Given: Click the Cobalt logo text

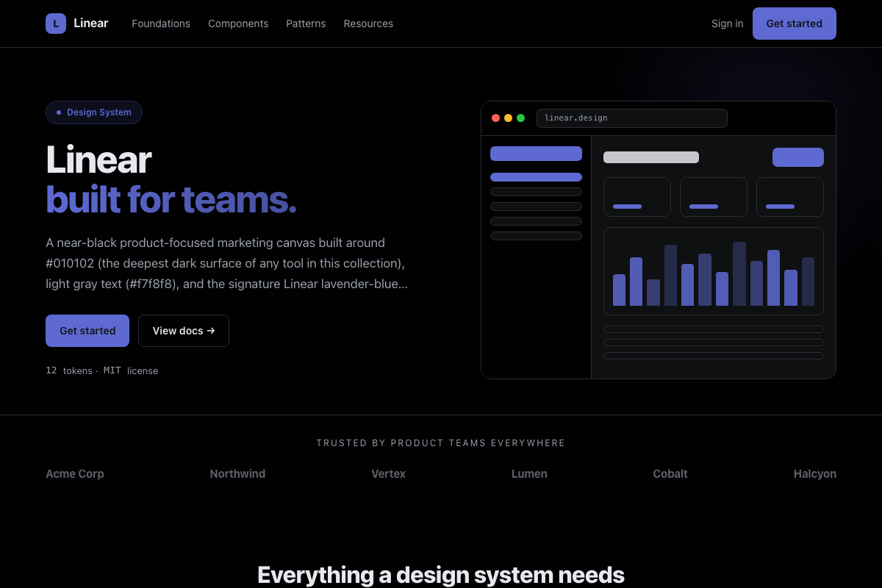Looking at the screenshot, I should [x=670, y=474].
